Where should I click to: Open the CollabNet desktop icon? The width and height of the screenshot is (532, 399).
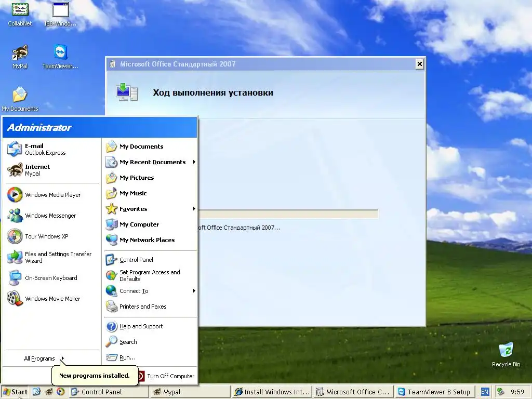(x=20, y=14)
